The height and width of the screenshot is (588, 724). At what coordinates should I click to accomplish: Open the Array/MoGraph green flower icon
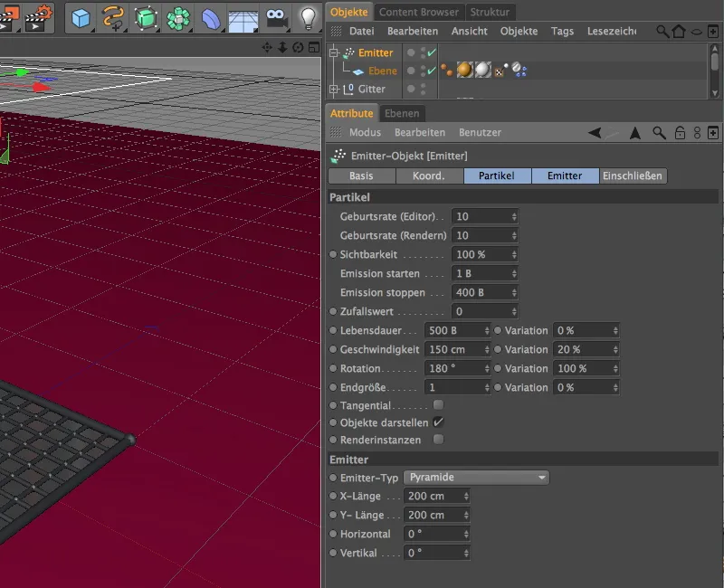(x=178, y=19)
